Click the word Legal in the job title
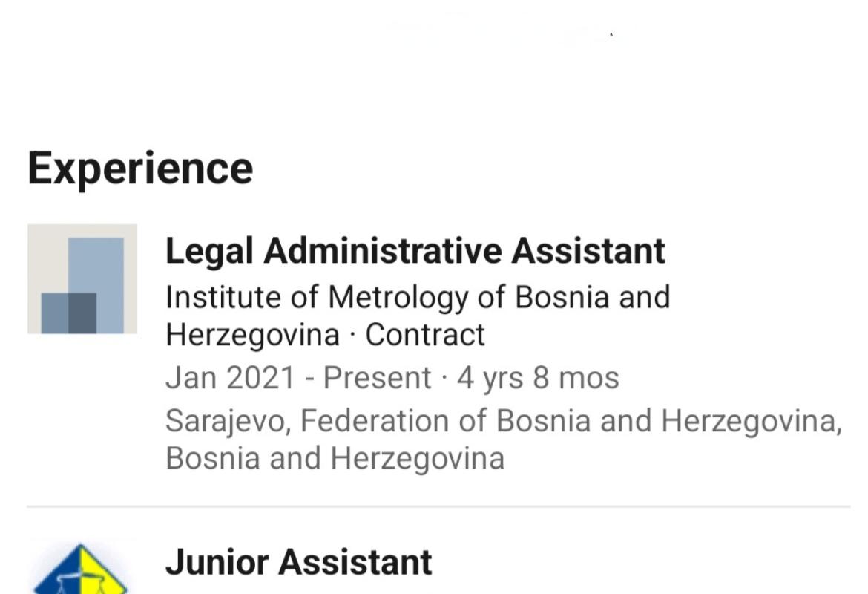Screen dimensions: 868x594 210,251
